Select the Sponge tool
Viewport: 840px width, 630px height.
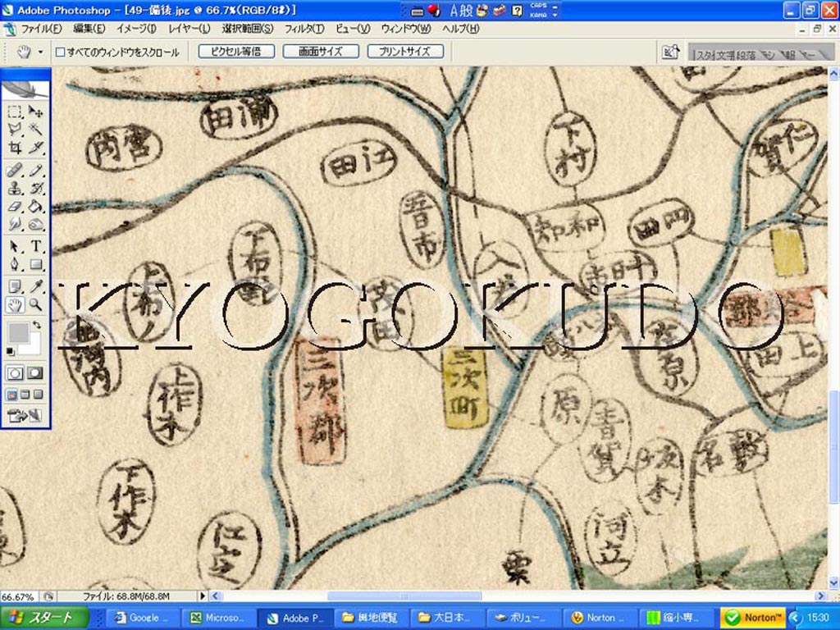(36, 223)
